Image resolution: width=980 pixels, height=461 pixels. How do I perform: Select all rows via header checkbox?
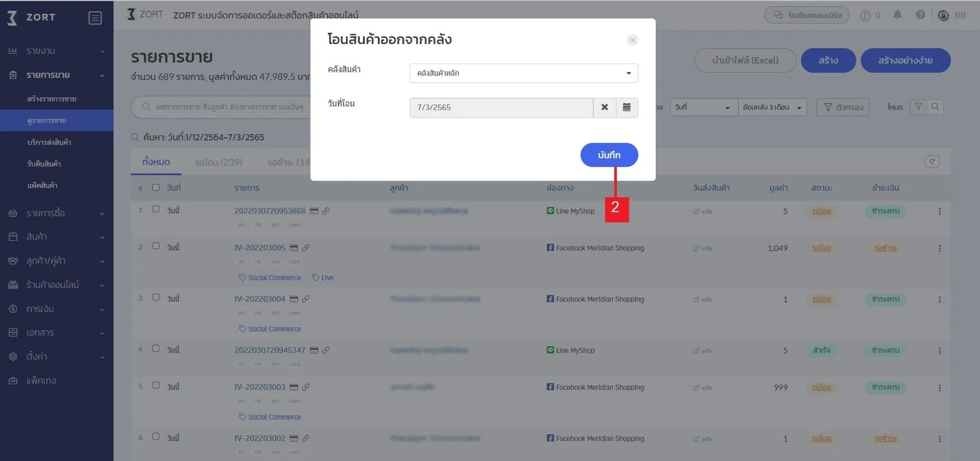156,187
